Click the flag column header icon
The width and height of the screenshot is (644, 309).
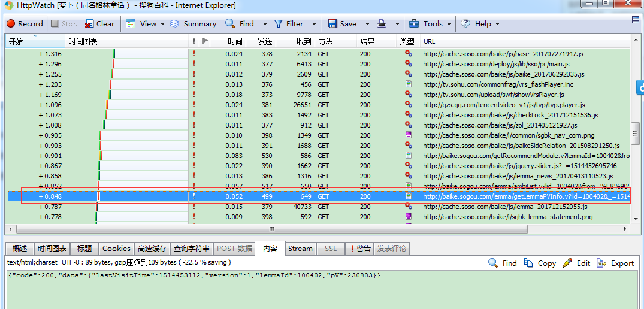tap(205, 41)
